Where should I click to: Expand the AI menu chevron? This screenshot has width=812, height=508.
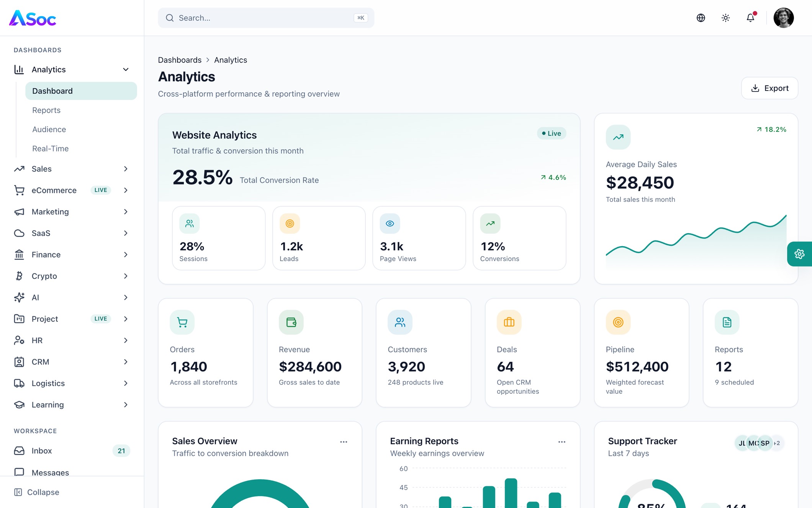pos(126,298)
